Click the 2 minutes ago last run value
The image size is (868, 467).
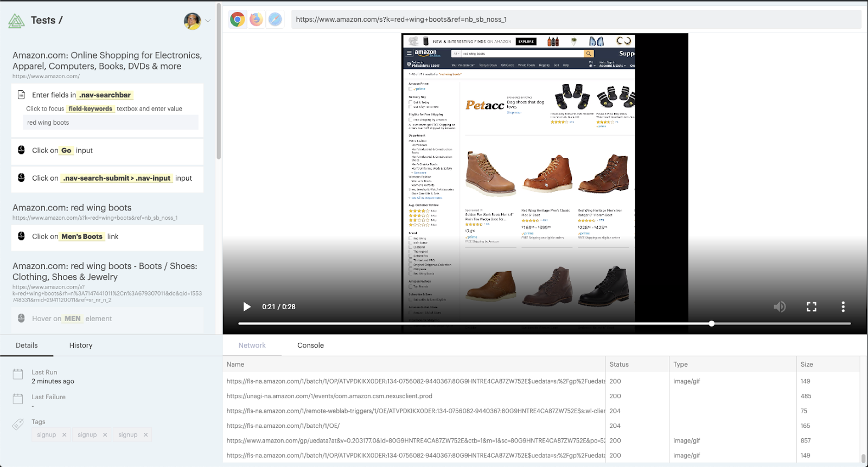click(53, 381)
